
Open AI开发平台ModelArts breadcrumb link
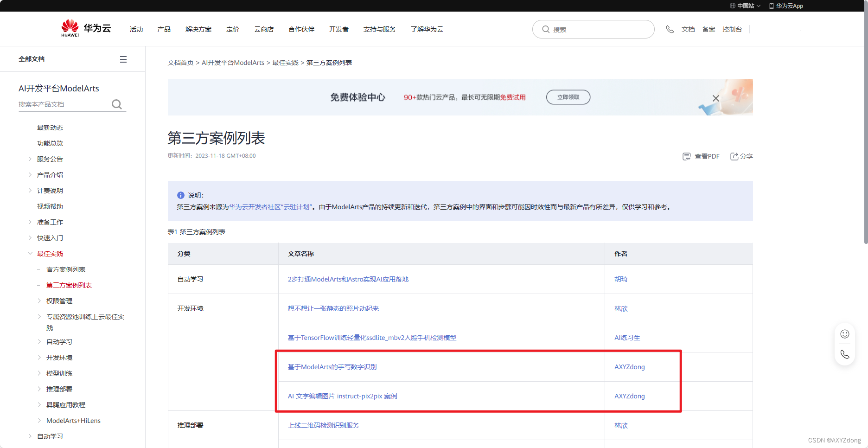233,63
